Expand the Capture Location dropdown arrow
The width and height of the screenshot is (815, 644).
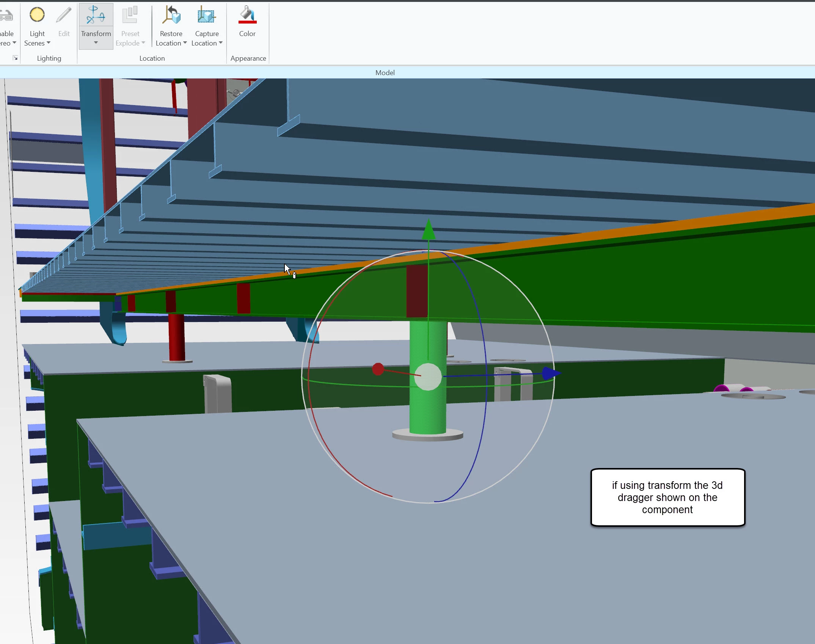tap(221, 43)
